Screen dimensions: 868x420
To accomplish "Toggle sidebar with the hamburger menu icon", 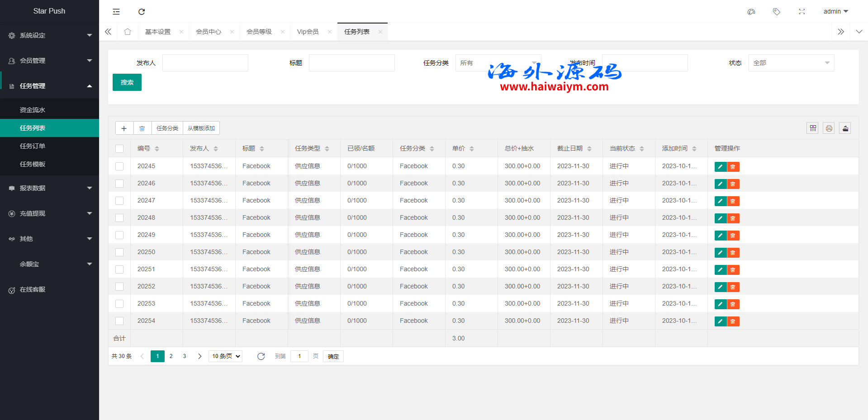I will click(116, 12).
